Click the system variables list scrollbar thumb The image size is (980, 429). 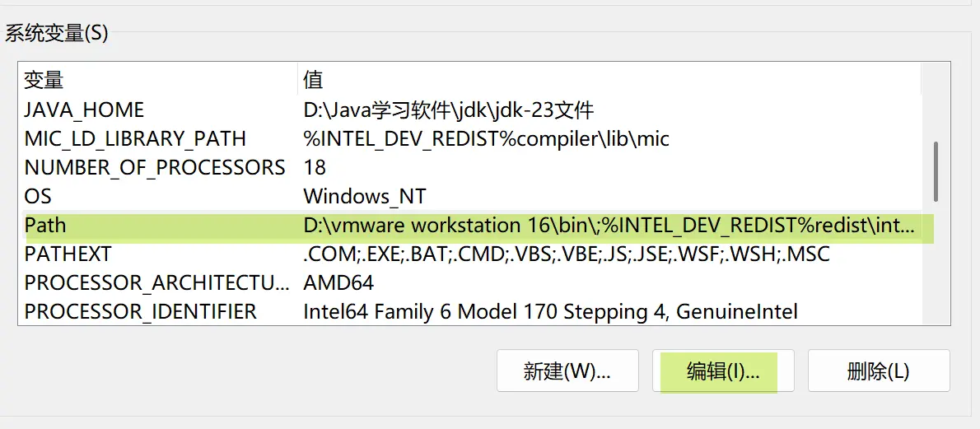(x=936, y=171)
